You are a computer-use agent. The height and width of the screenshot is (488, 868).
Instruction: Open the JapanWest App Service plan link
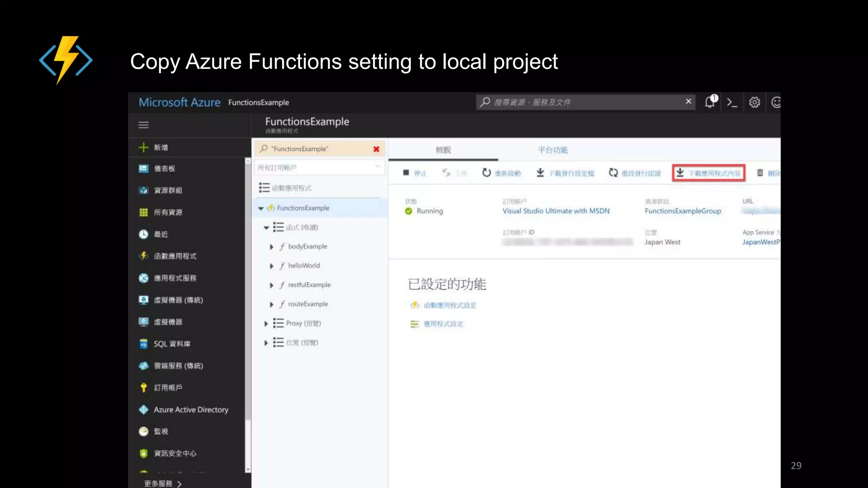point(761,242)
